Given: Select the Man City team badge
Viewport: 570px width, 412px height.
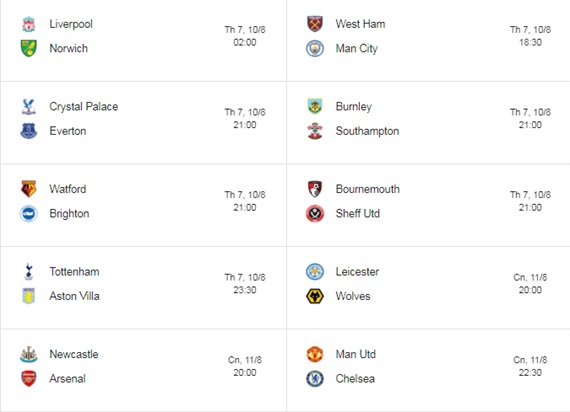Looking at the screenshot, I should point(315,48).
